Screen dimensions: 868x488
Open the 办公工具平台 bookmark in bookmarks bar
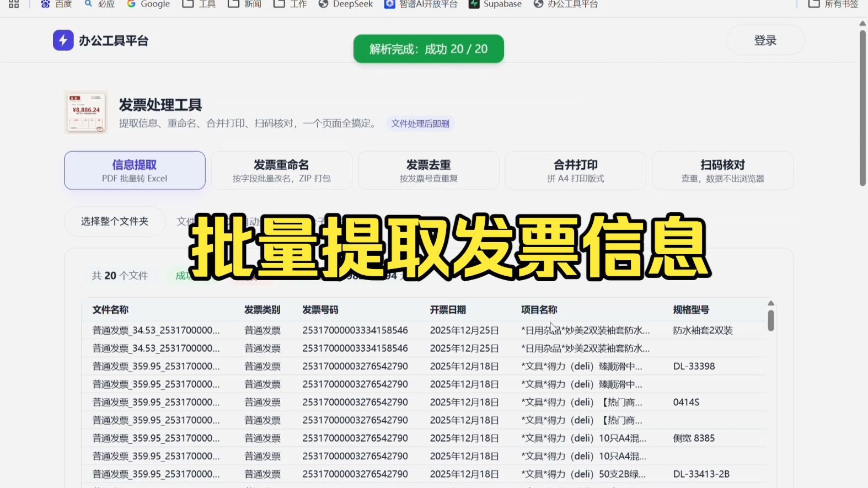point(565,4)
